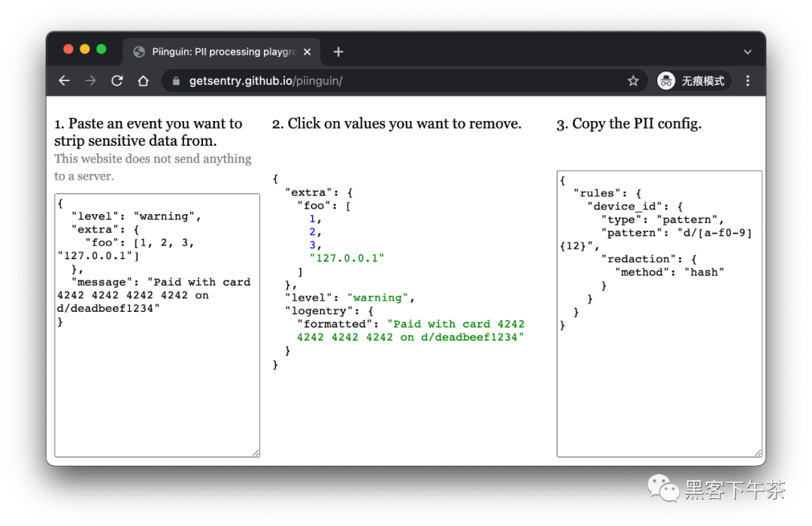Bookmark this page with the star icon
Viewport: 812px width, 526px height.
pyautogui.click(x=633, y=80)
